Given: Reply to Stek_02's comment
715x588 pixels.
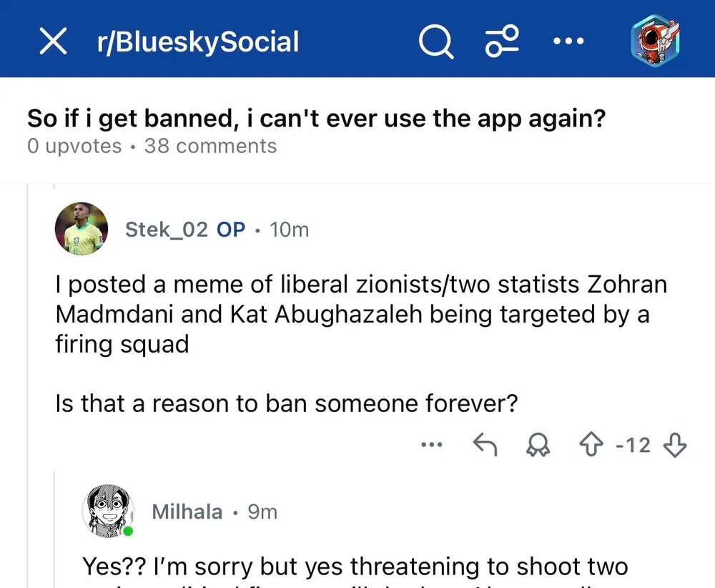Looking at the screenshot, I should point(485,445).
